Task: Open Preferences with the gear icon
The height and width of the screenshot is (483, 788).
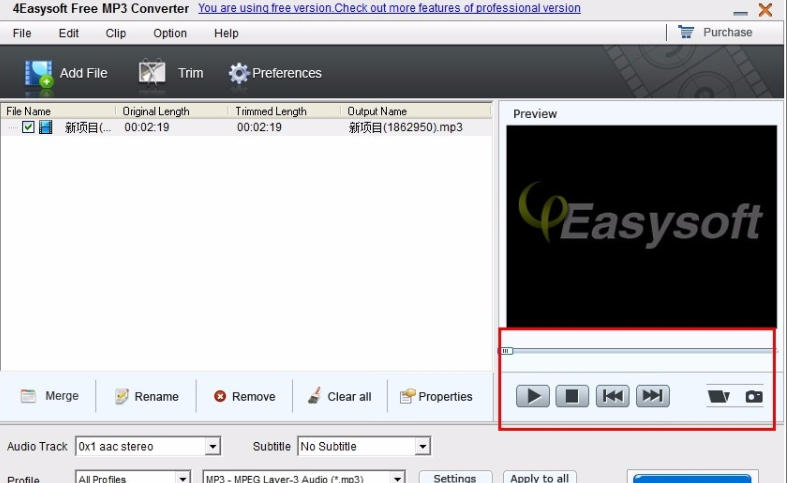Action: pyautogui.click(x=238, y=73)
